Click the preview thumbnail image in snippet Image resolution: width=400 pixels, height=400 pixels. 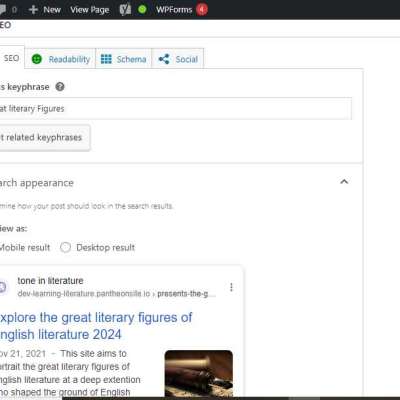point(199,373)
